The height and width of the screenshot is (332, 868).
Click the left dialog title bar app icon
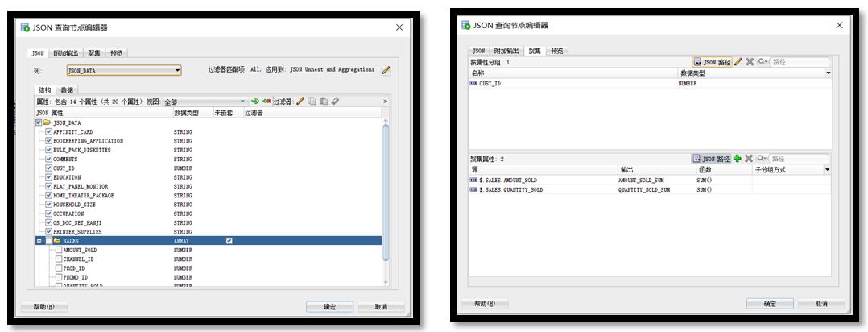point(25,27)
